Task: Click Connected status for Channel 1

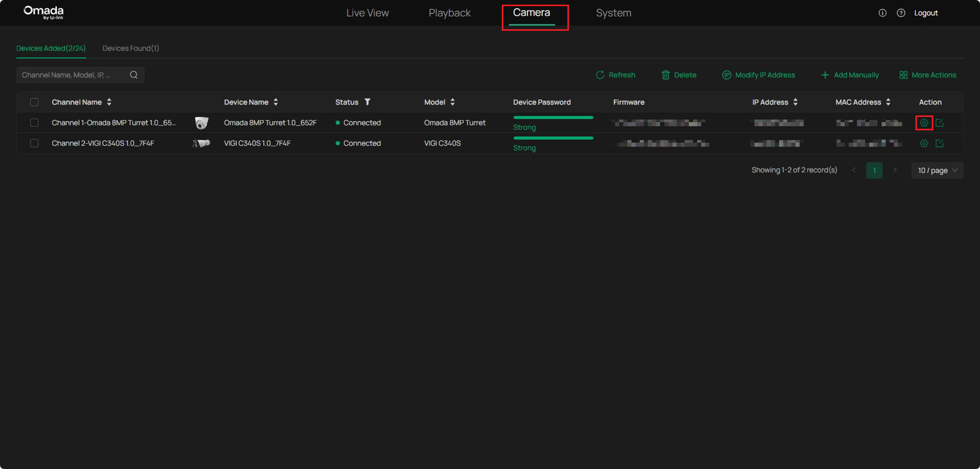Action: point(358,122)
